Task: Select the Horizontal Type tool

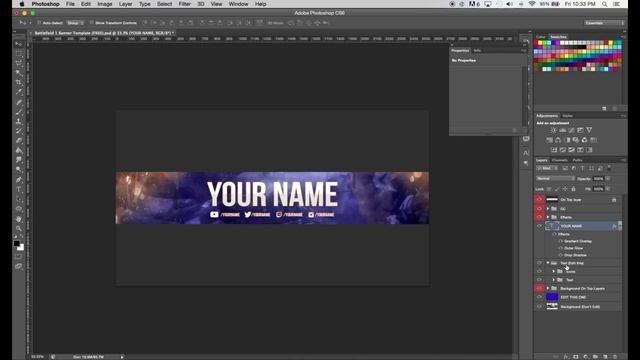Action: 19,189
